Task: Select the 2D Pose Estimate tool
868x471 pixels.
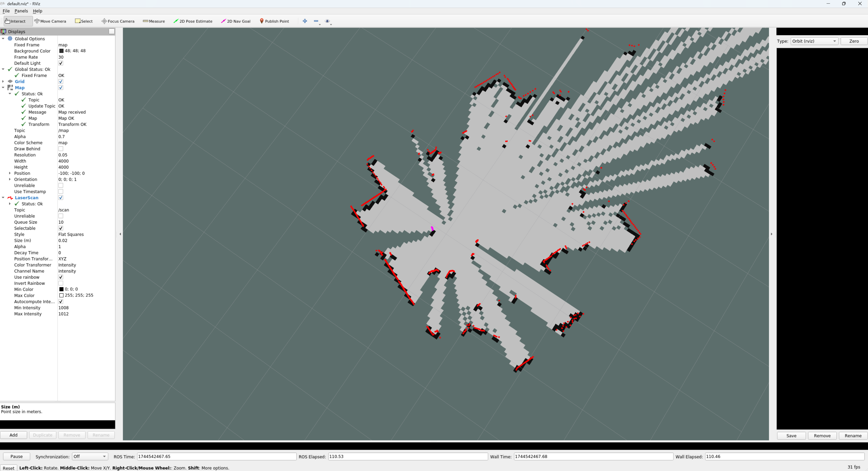Action: tap(193, 21)
